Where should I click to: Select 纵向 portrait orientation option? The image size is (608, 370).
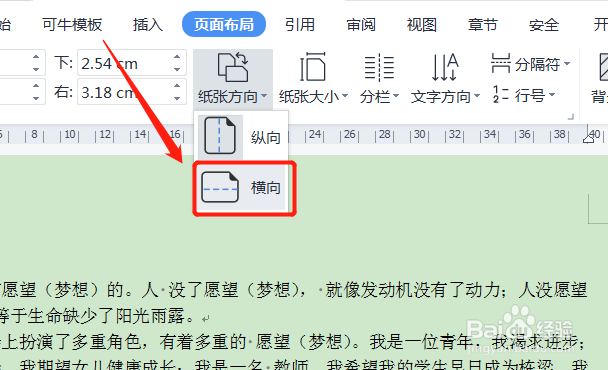click(242, 137)
